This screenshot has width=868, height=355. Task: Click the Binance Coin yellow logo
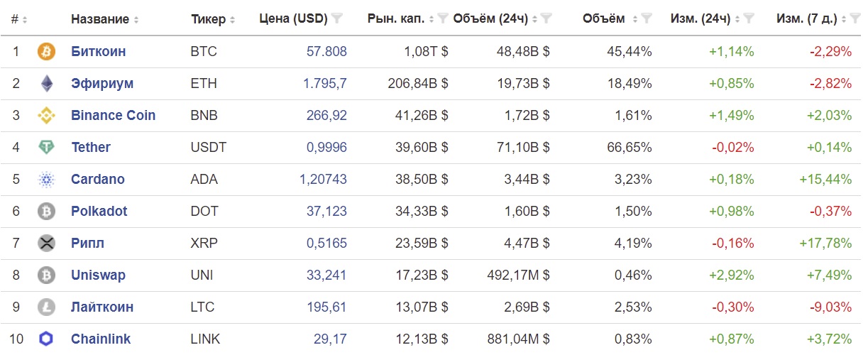(46, 116)
